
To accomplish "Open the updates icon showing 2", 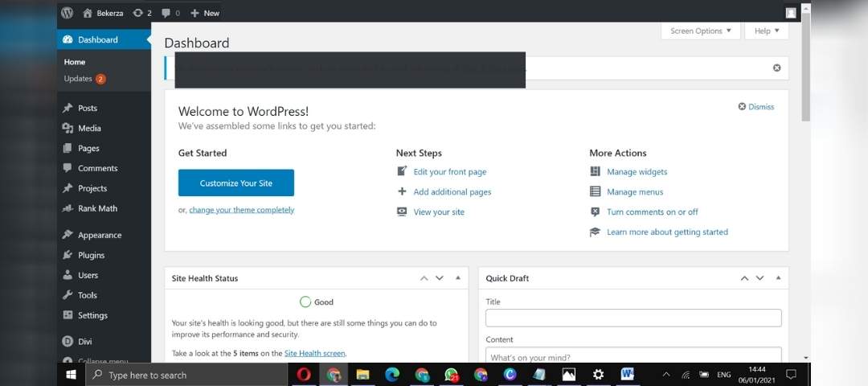I will (142, 13).
